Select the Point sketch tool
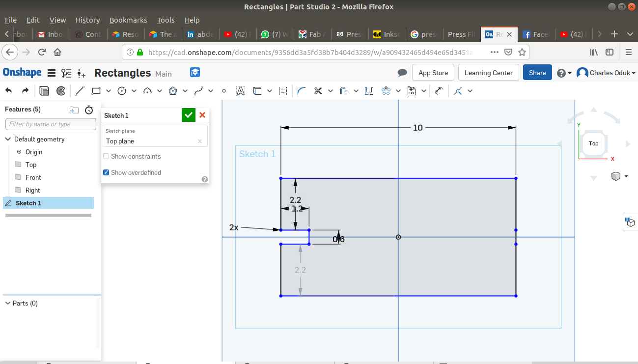The image size is (638, 364). (224, 91)
